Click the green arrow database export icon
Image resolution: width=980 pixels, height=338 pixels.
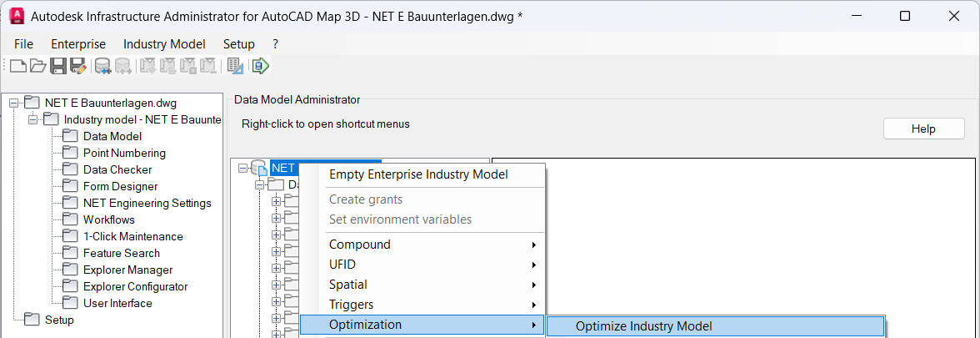[260, 66]
